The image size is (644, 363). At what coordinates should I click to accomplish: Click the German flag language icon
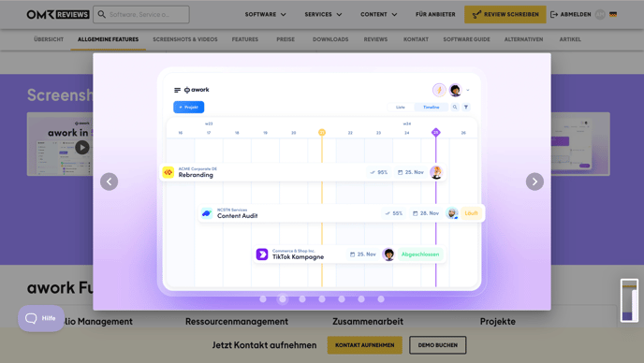tap(613, 14)
